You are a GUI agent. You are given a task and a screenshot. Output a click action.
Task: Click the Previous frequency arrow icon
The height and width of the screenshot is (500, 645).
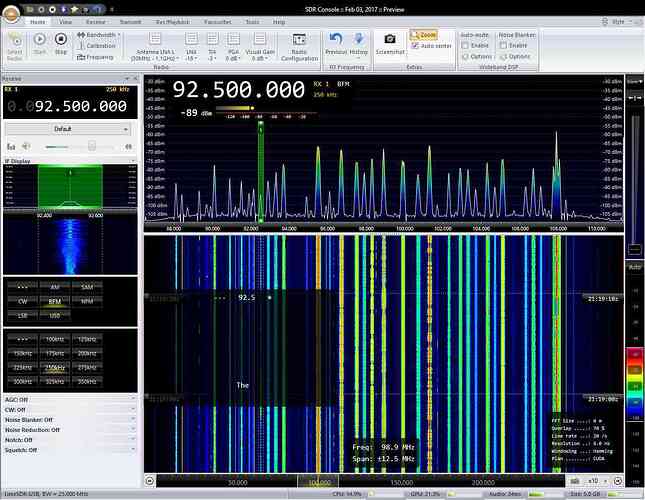tap(335, 40)
